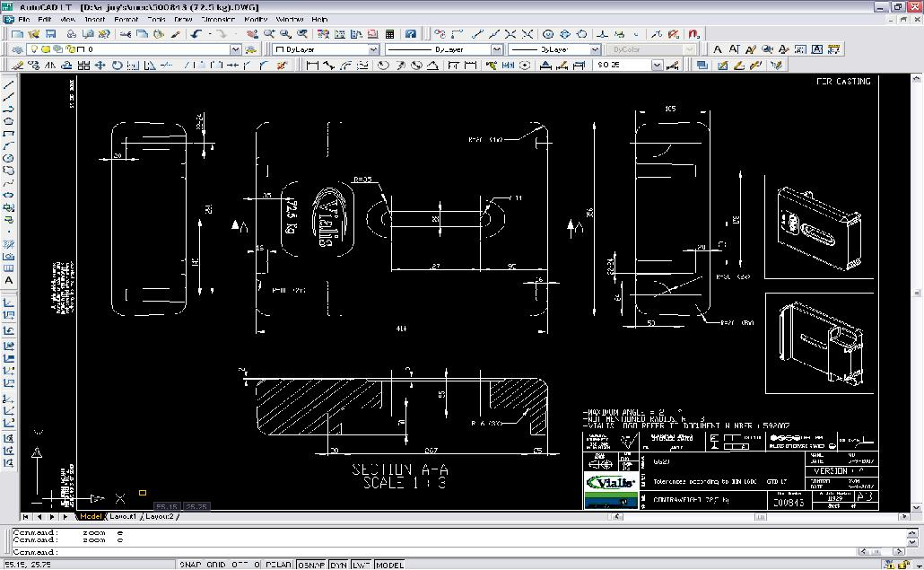The height and width of the screenshot is (570, 924).
Task: Open the Layer Properties Manager icon
Action: [18, 50]
